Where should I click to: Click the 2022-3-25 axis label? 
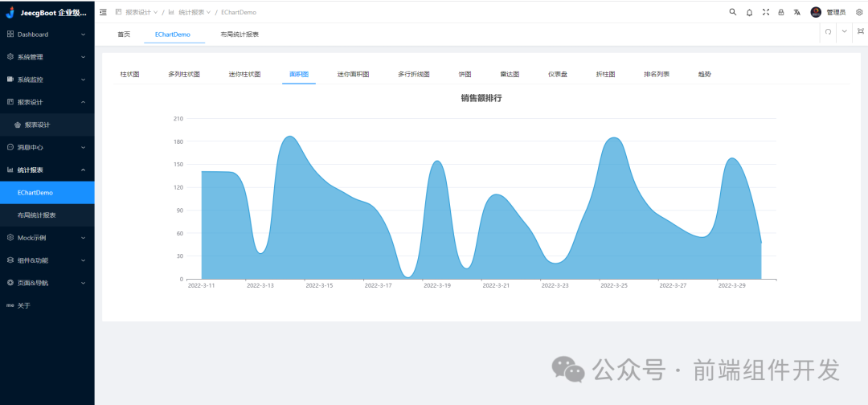click(614, 285)
